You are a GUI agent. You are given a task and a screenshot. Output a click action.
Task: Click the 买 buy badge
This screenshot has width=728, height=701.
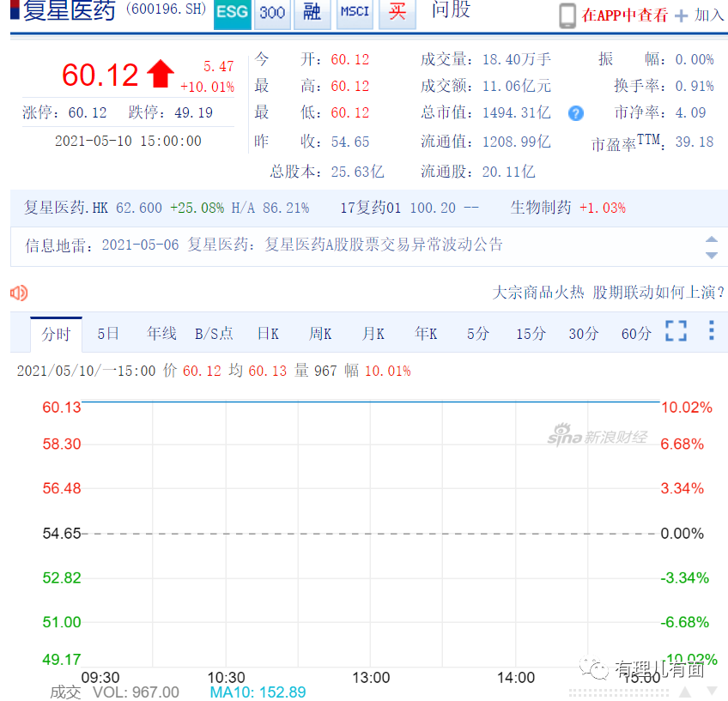point(397,14)
